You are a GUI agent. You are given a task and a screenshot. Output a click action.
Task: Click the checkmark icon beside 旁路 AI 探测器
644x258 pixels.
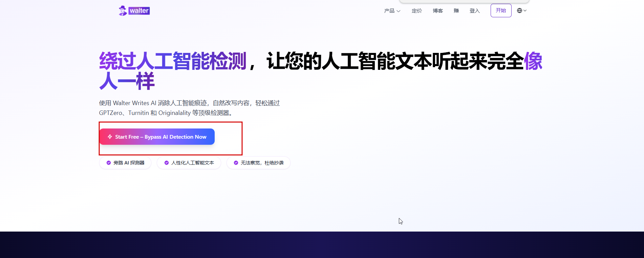coord(109,163)
